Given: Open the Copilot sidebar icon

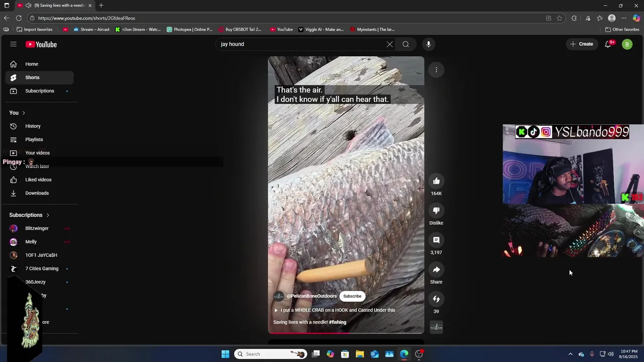Looking at the screenshot, I should pos(636,18).
